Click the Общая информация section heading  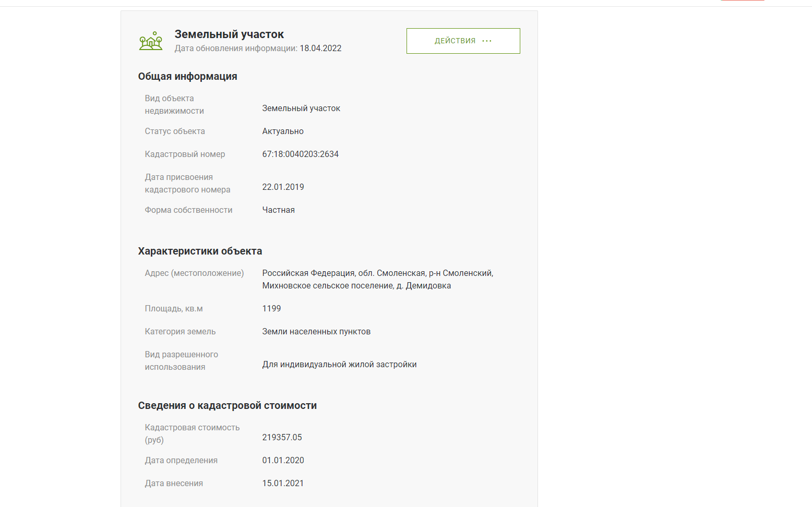pyautogui.click(x=187, y=77)
